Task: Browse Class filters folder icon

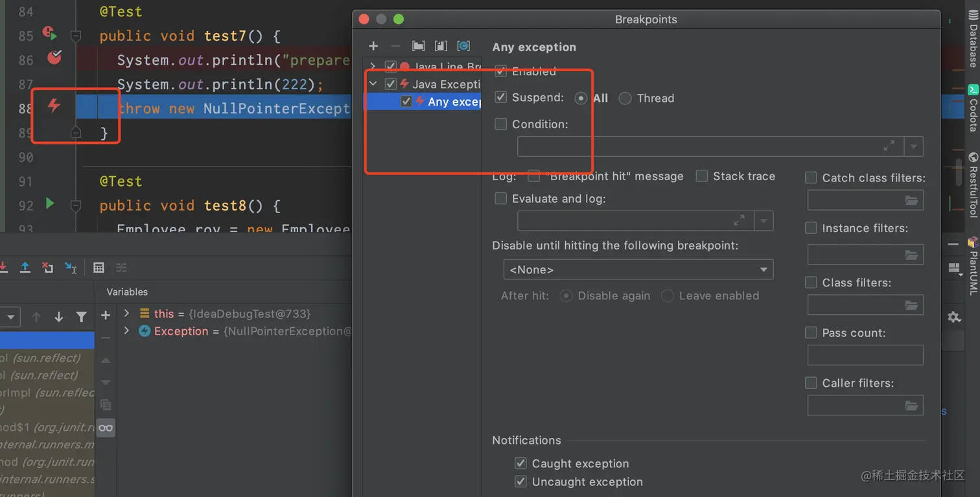Action: tap(911, 305)
